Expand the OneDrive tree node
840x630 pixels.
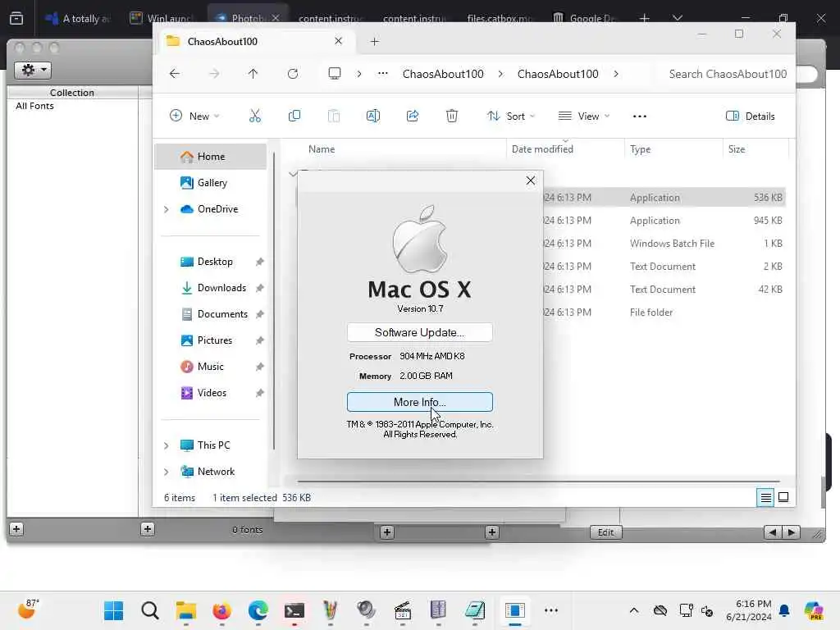[x=166, y=209]
